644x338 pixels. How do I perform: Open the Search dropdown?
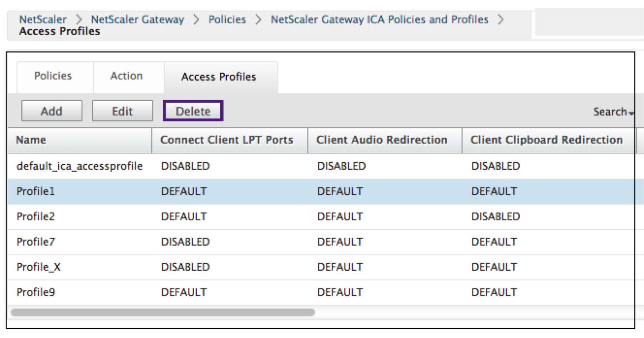pyautogui.click(x=613, y=112)
